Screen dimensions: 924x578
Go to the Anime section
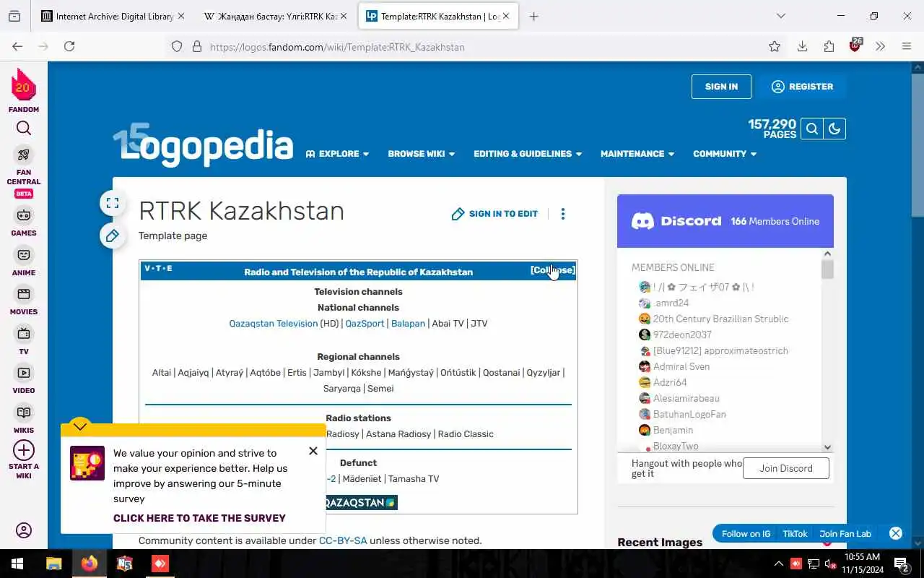click(x=24, y=261)
